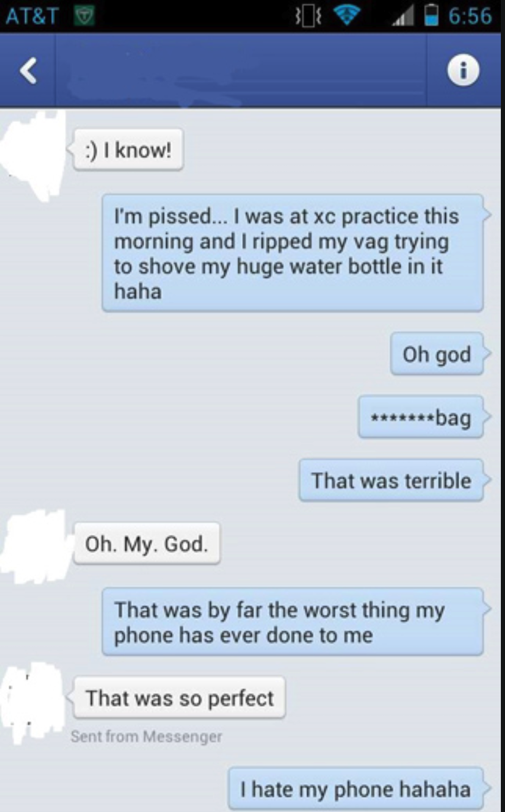Select the "Oh. My. God." message bubble
Image resolution: width=505 pixels, height=812 pixels.
click(147, 543)
